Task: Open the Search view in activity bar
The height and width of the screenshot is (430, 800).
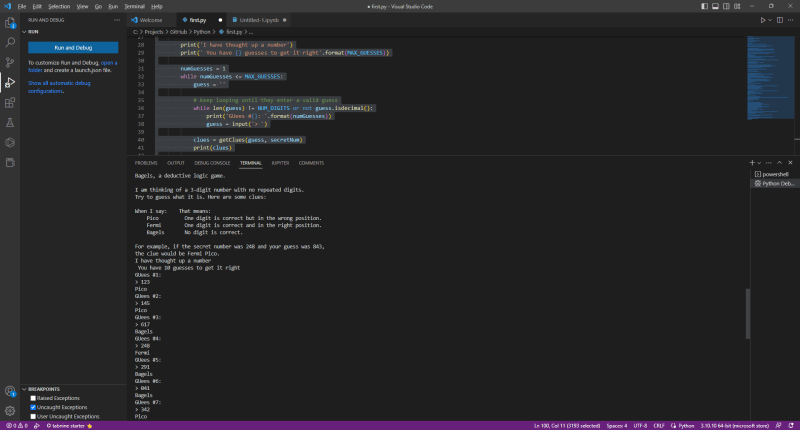Action: pos(10,42)
